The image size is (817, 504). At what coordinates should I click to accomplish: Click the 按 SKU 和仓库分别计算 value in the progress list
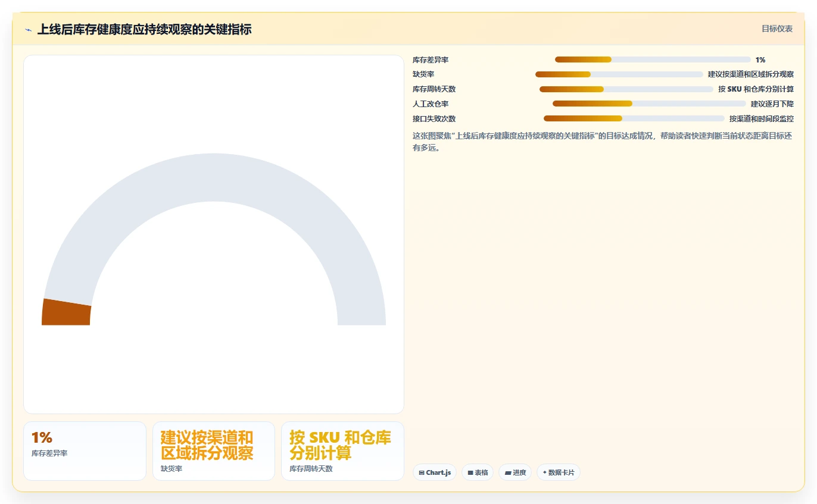click(756, 89)
